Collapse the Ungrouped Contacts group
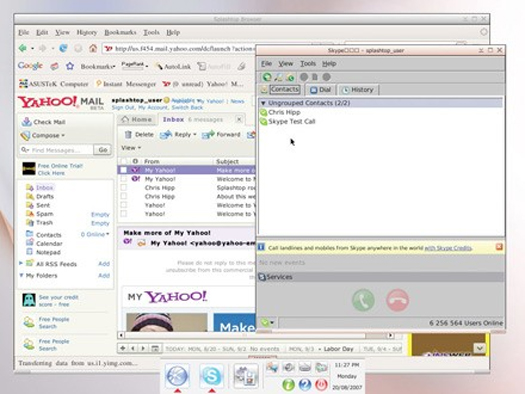 coord(263,103)
